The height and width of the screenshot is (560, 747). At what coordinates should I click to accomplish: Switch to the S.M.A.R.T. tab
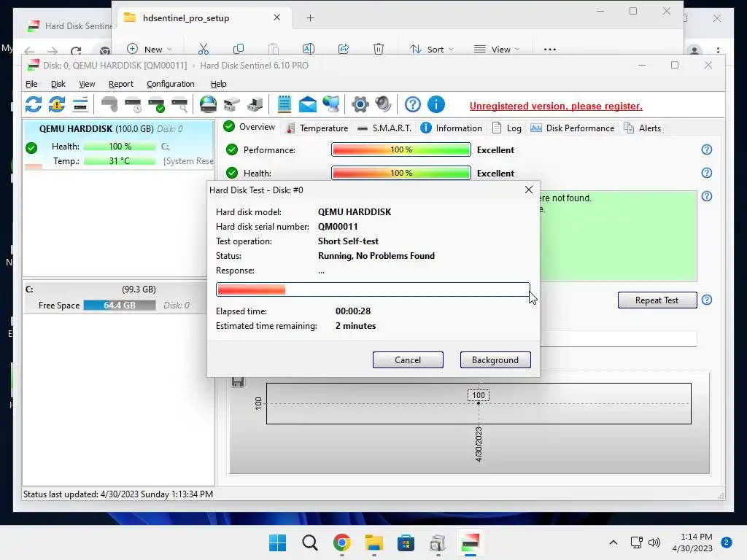point(384,128)
